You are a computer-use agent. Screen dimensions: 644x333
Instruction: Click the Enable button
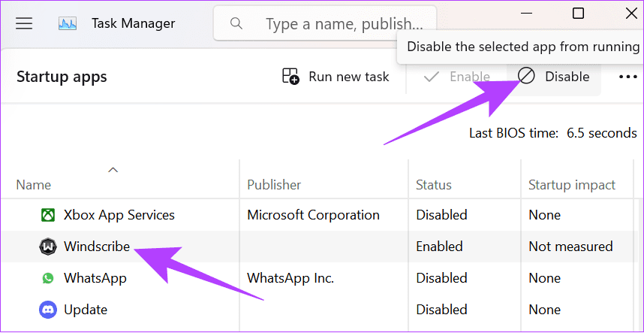coord(457,77)
